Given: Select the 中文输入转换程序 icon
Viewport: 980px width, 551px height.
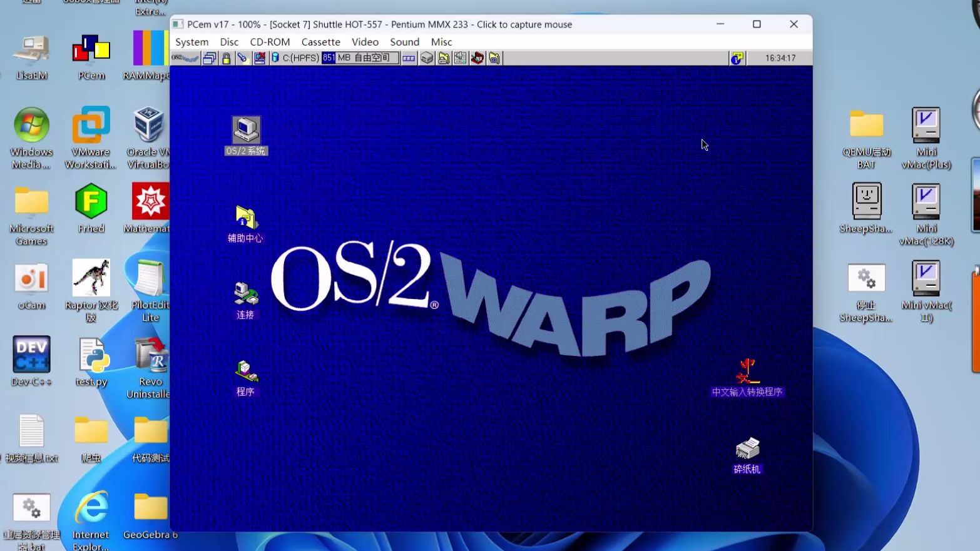Looking at the screenshot, I should (747, 378).
